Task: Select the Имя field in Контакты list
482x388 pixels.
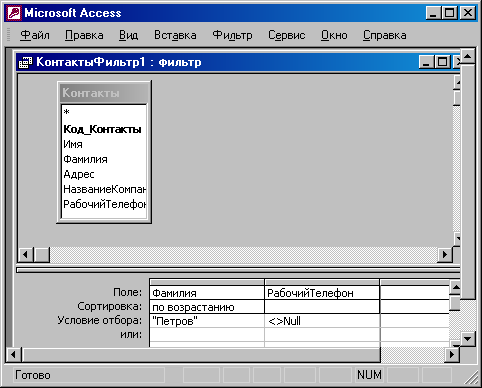Action: (104, 144)
